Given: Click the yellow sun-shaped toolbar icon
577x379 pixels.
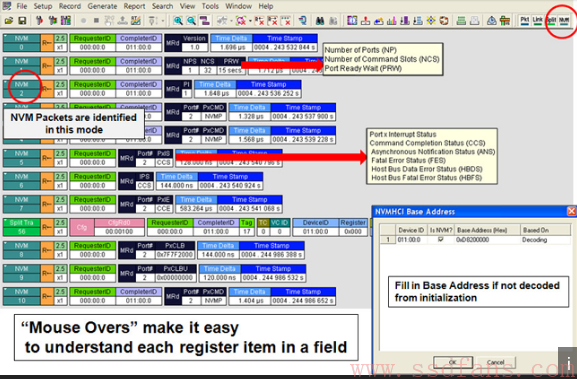Looking at the screenshot, I should pos(431,20).
